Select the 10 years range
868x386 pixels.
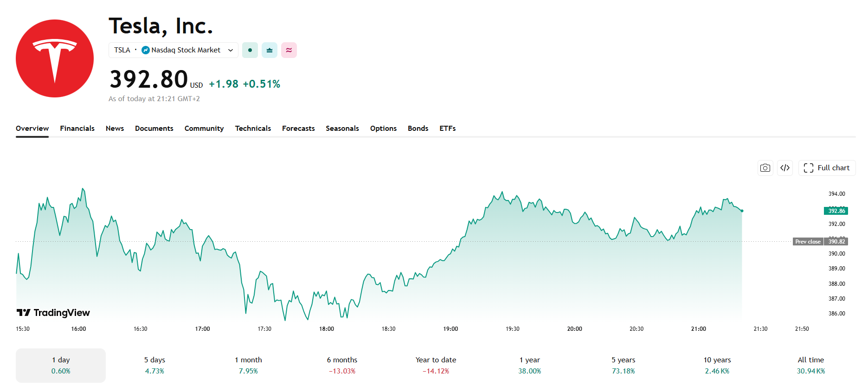[x=717, y=366]
